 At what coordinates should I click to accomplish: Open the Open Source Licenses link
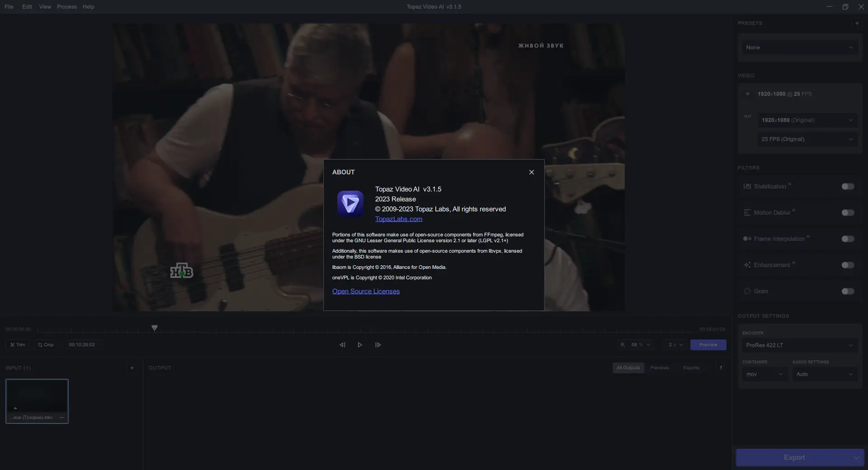pos(366,291)
